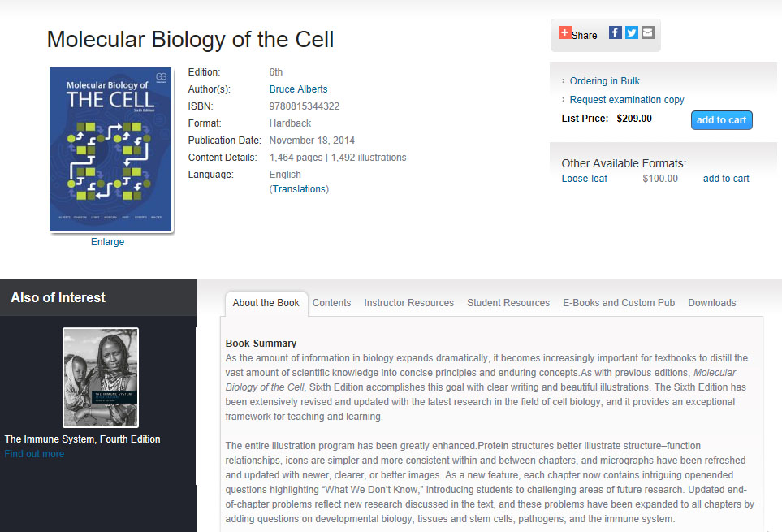This screenshot has width=782, height=532.
Task: Share the book on Twitter
Action: 632,32
